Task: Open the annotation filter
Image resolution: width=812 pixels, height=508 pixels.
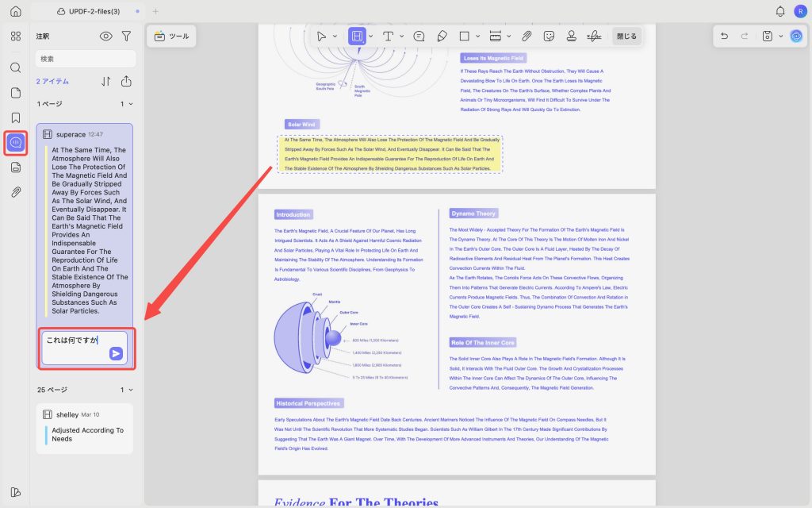Action: 126,36
